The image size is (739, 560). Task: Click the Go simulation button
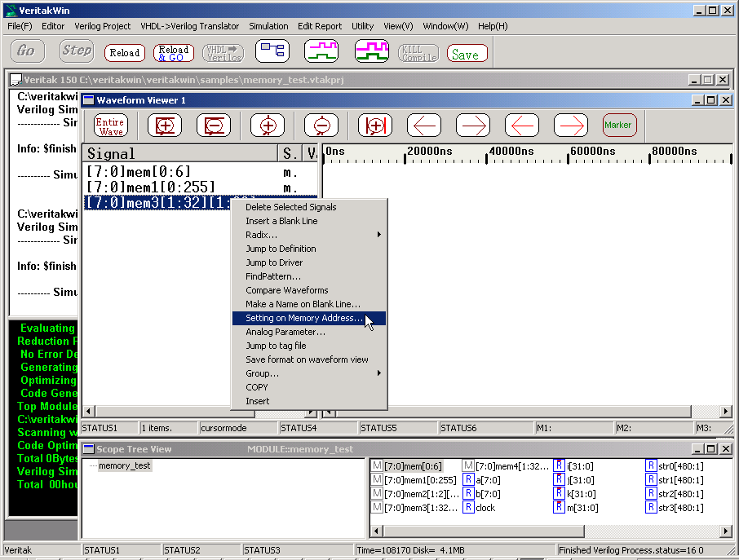coord(28,51)
